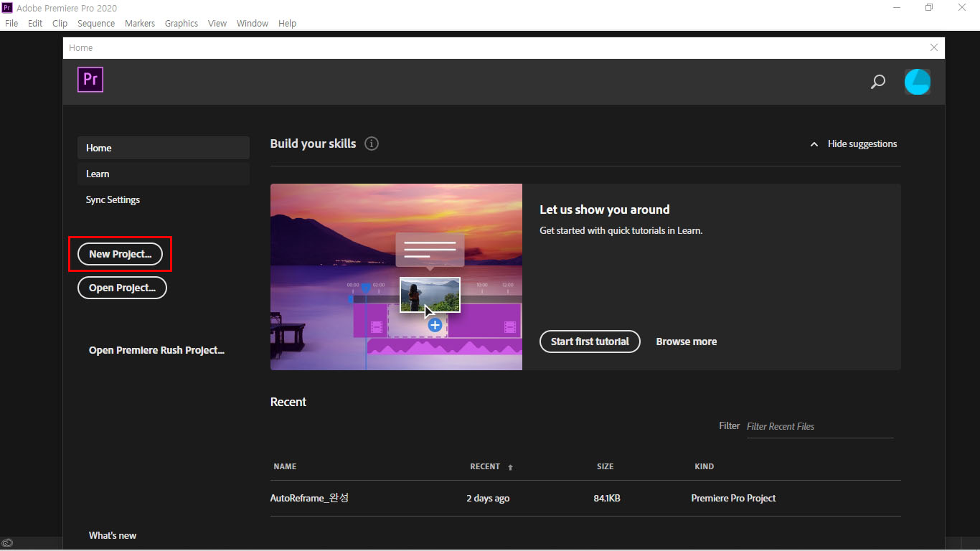Open the Clip menu

pos(60,23)
